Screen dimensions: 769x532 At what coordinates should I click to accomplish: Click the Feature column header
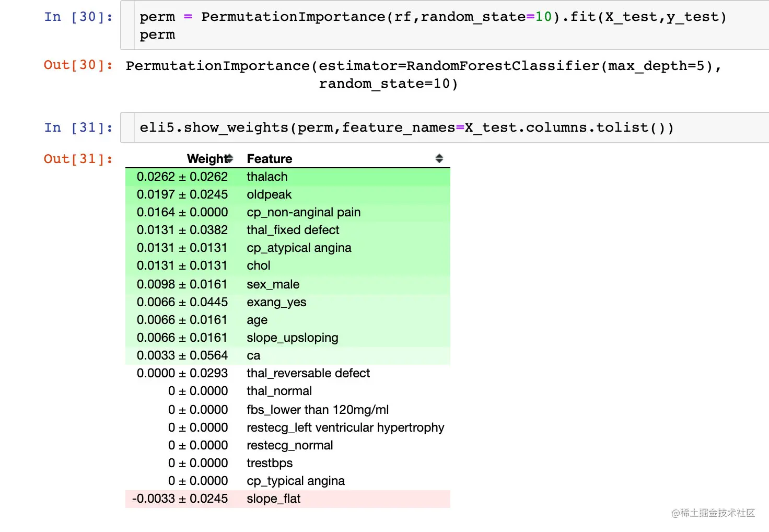click(x=270, y=159)
